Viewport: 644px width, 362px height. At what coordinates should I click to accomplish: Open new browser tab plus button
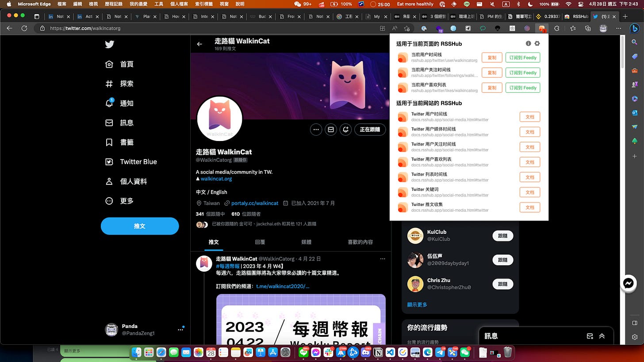(625, 16)
